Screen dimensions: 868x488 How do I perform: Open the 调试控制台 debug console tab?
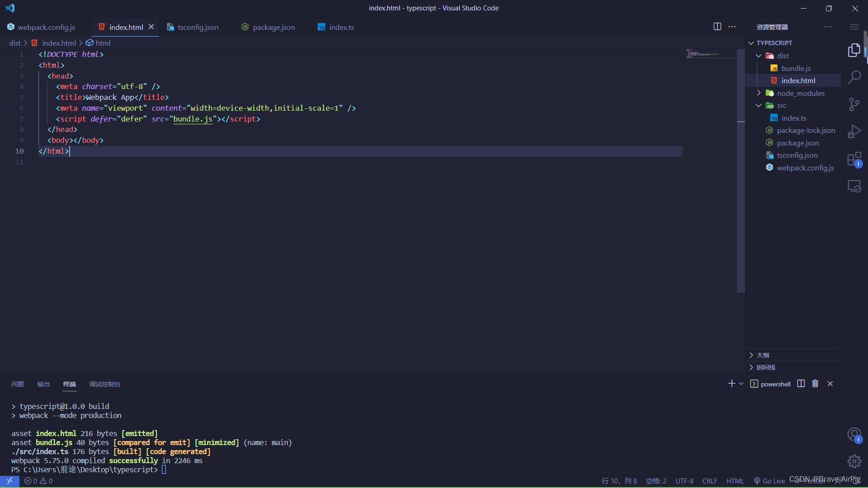click(x=105, y=384)
